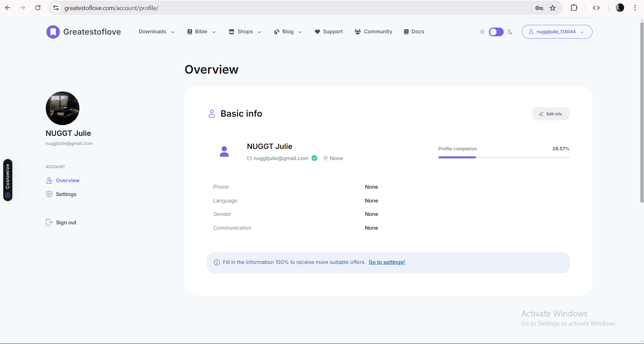Expand the Bible dropdown menu
The image size is (644, 344).
tap(201, 32)
